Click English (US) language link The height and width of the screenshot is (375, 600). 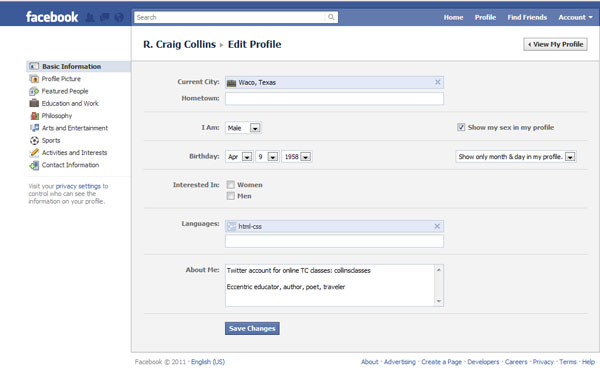[208, 362]
